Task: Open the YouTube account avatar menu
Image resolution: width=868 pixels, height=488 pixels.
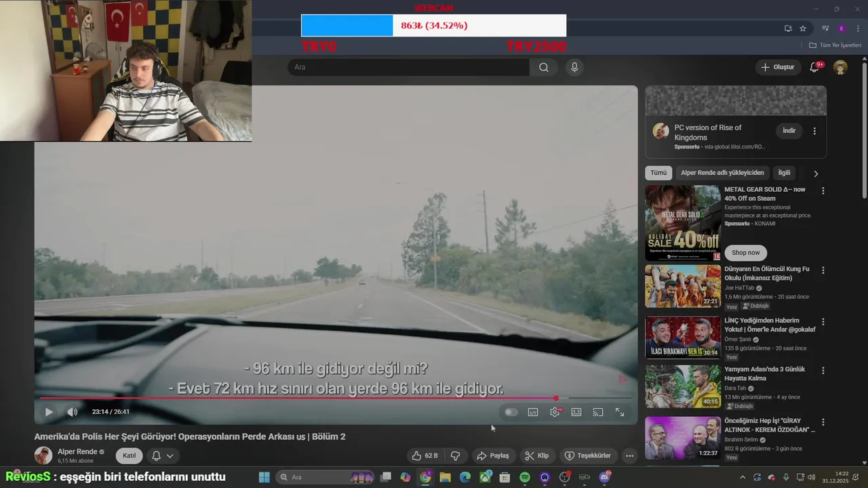Action: point(840,67)
